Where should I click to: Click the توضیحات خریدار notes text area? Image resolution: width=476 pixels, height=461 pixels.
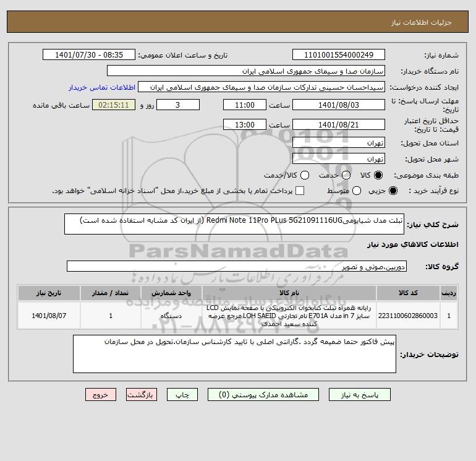coord(234,354)
